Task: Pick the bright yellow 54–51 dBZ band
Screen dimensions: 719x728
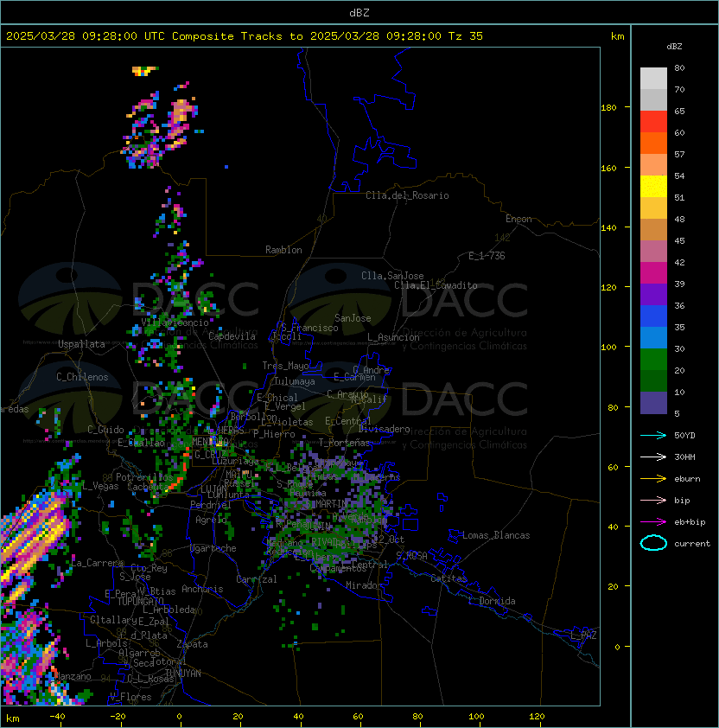Action: coord(653,187)
